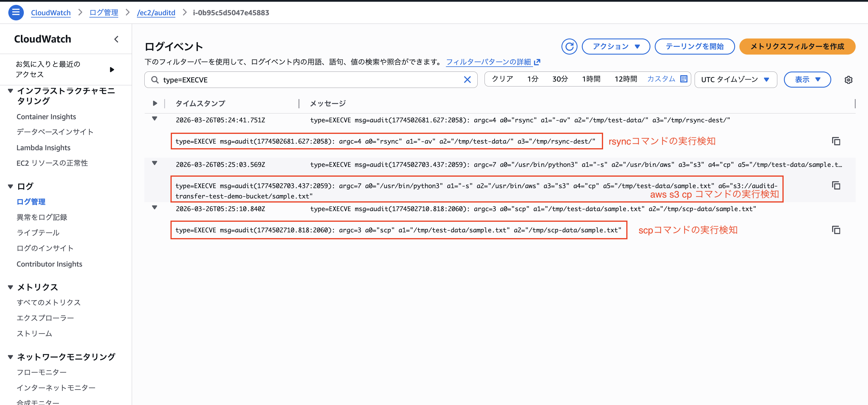Clear the type=EXECVE filter with the X icon
868x405 pixels.
point(467,80)
